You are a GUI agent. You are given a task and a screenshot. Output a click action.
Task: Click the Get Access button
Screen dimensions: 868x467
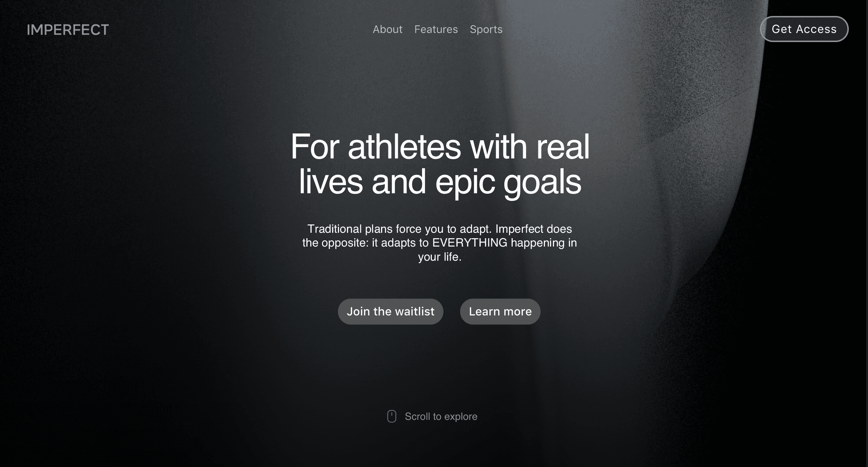(804, 29)
